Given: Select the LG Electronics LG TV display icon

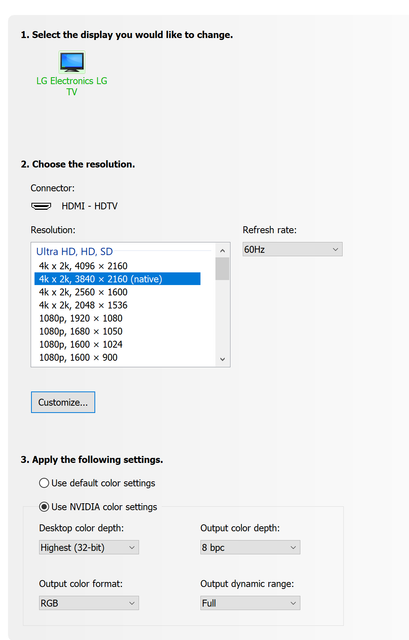Looking at the screenshot, I should click(x=72, y=62).
